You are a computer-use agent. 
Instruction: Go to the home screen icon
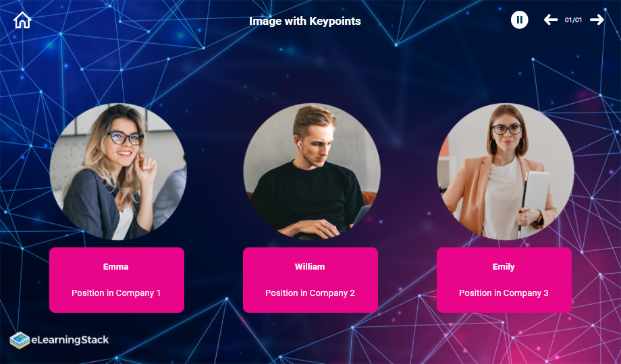[x=22, y=20]
